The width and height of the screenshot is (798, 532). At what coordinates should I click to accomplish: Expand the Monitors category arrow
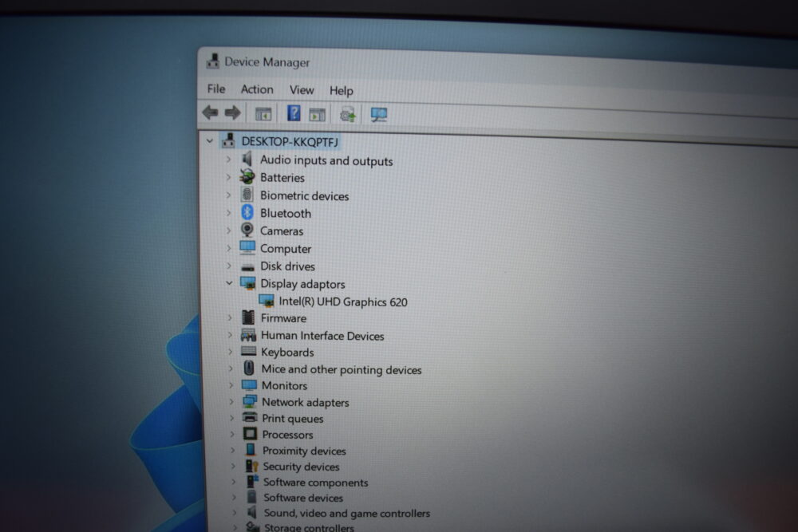click(231, 384)
